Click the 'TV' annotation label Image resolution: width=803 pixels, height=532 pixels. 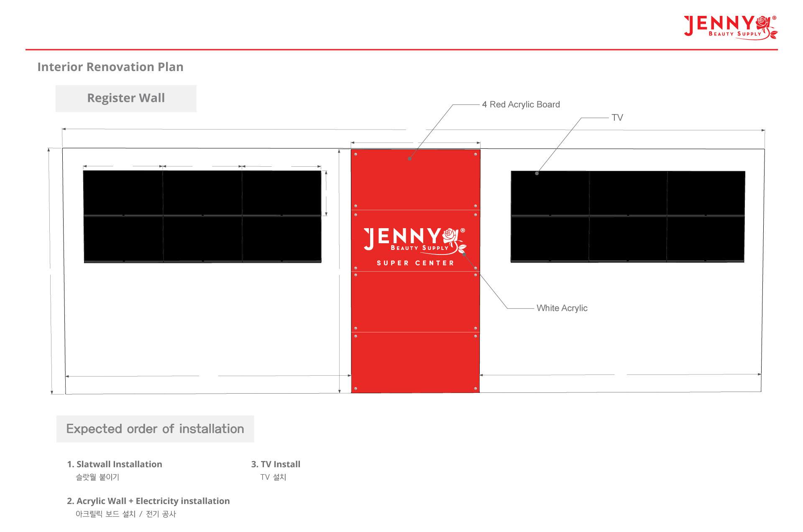[x=617, y=117]
